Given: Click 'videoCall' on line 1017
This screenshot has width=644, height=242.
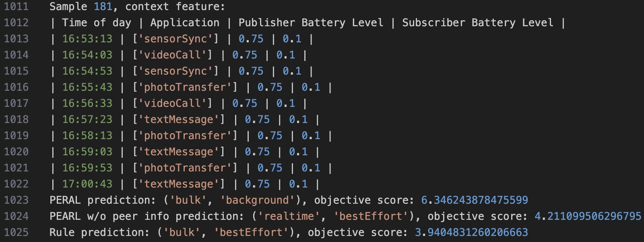Looking at the screenshot, I should [172, 103].
